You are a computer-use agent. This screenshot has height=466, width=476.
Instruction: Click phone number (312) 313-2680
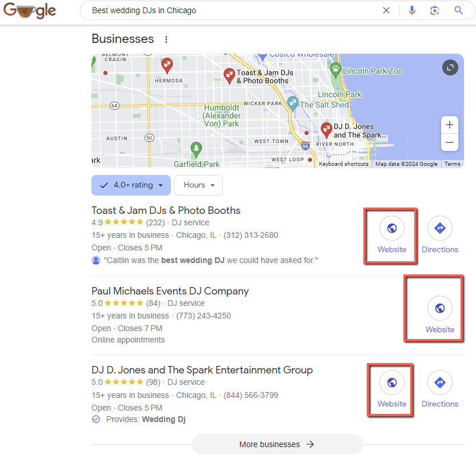pos(251,236)
